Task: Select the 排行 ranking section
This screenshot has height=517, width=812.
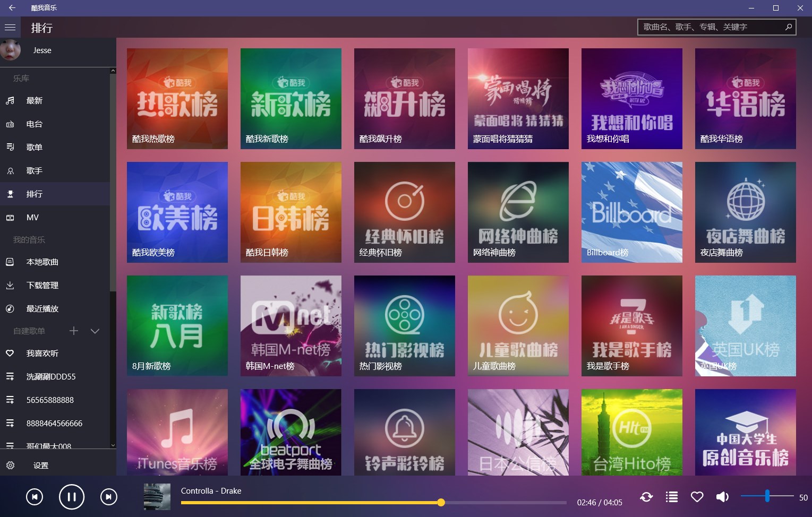Action: pos(55,194)
